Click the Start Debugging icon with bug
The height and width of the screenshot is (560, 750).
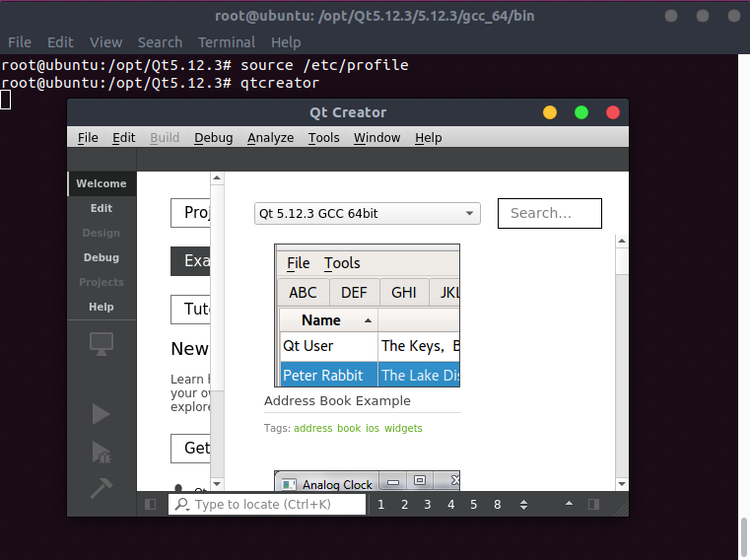(x=102, y=452)
